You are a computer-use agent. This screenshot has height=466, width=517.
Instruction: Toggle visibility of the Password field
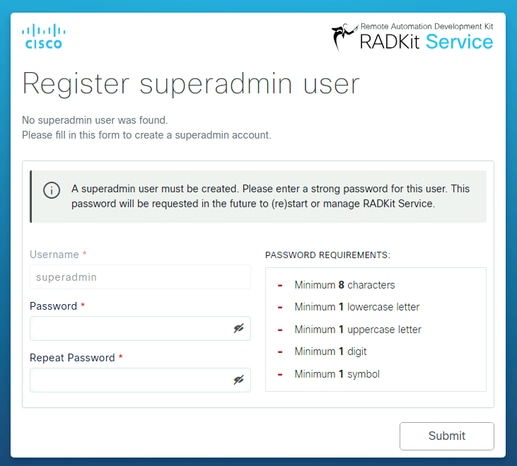click(238, 328)
